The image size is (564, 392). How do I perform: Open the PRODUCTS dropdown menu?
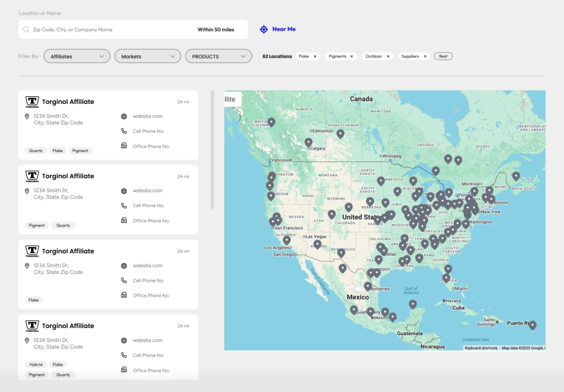pos(219,56)
